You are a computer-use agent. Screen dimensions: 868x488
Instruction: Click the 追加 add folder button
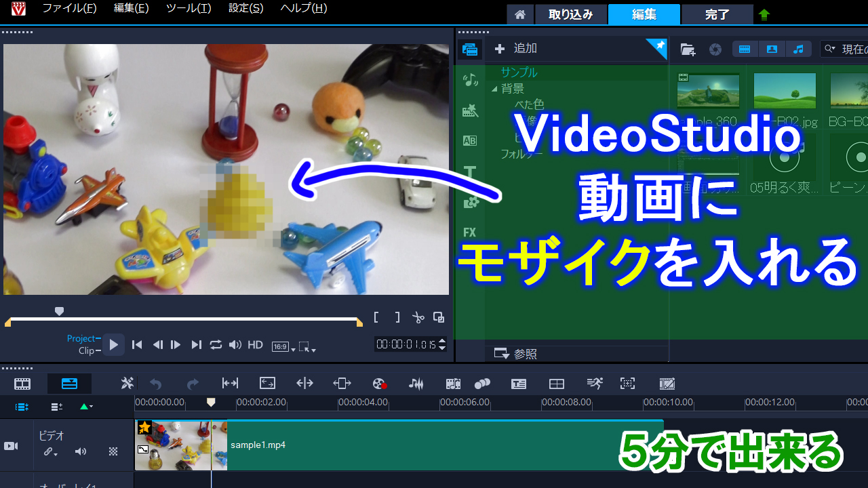516,48
